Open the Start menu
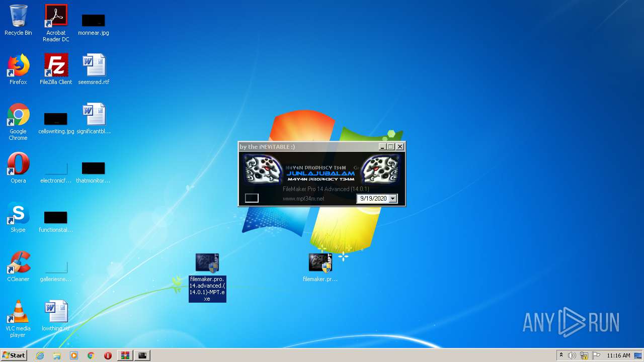644x362 pixels. point(14,355)
